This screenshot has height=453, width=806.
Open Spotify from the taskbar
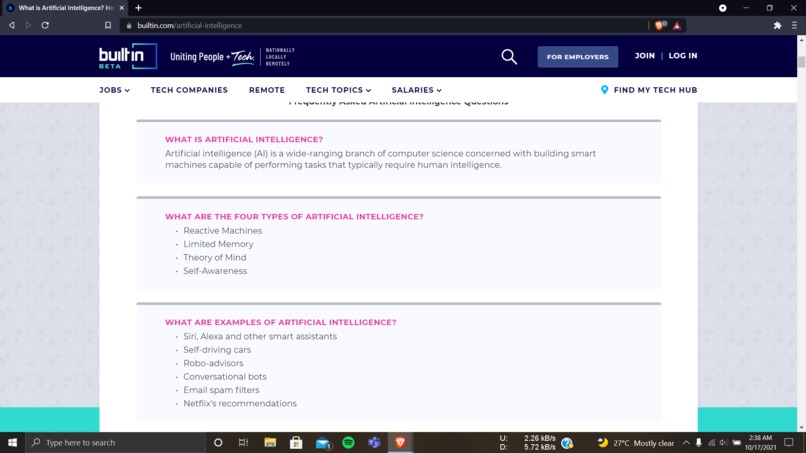click(x=348, y=442)
